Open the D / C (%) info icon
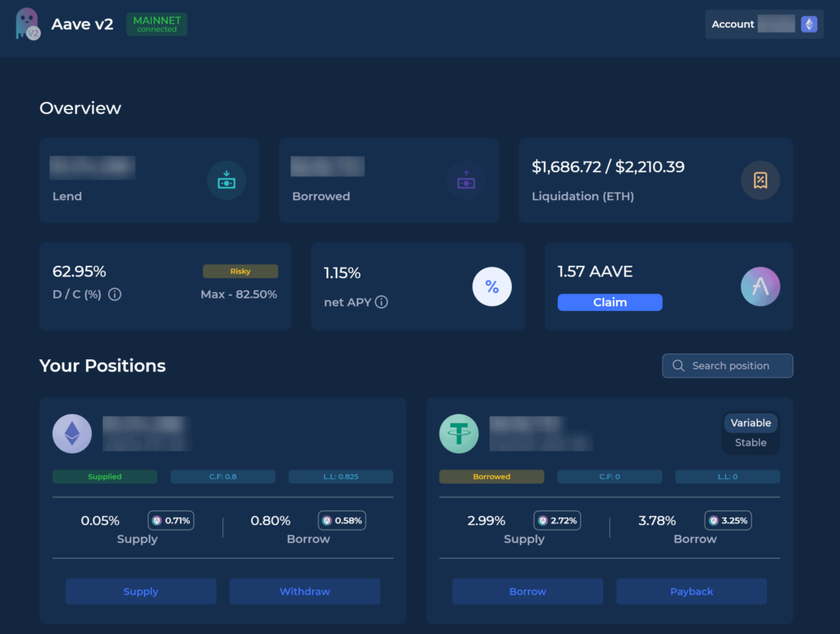Viewport: 840px width, 634px height. [115, 294]
